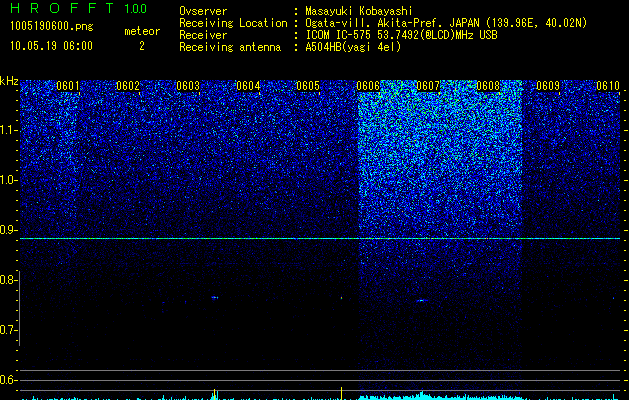Click the meteor count value 2
Screen dimensions: 629x400
pyautogui.click(x=142, y=46)
